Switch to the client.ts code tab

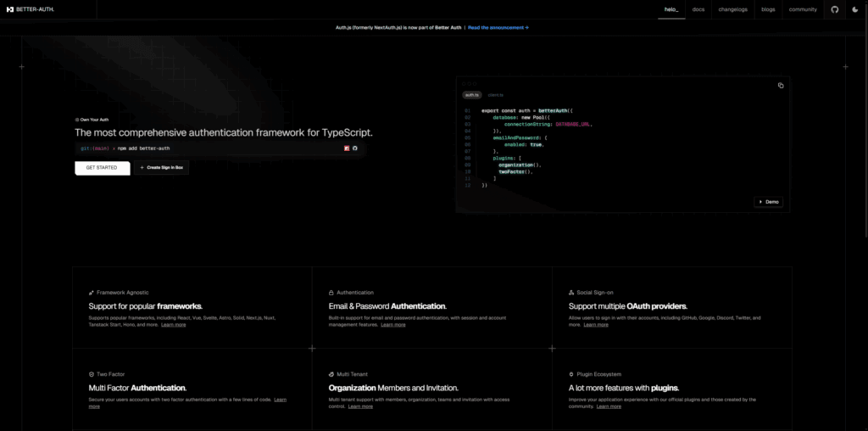[x=495, y=95]
